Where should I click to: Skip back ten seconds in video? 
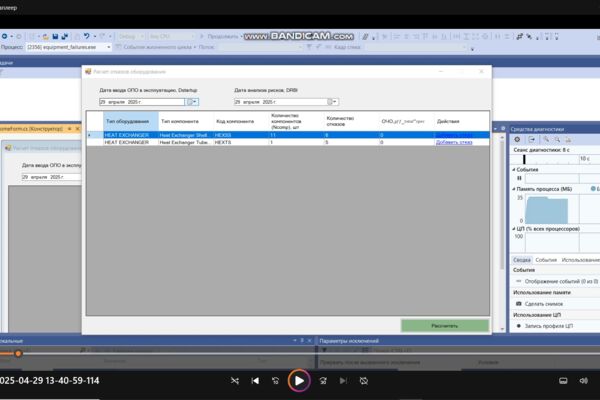click(276, 380)
